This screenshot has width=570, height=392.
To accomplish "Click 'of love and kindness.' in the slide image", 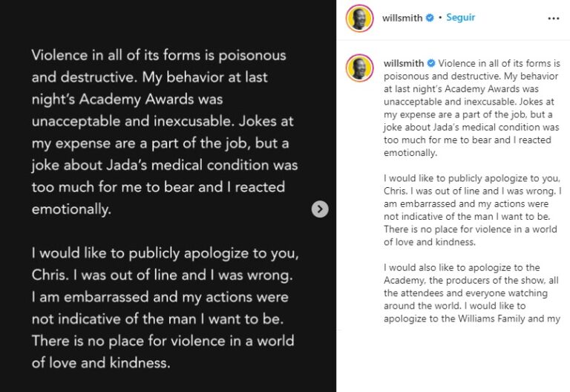I will pyautogui.click(x=101, y=363).
